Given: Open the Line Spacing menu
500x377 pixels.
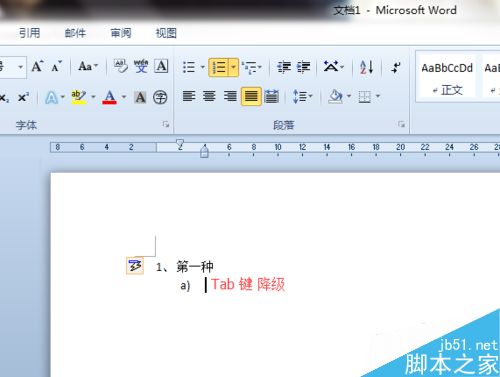Looking at the screenshot, I should click(x=302, y=97).
